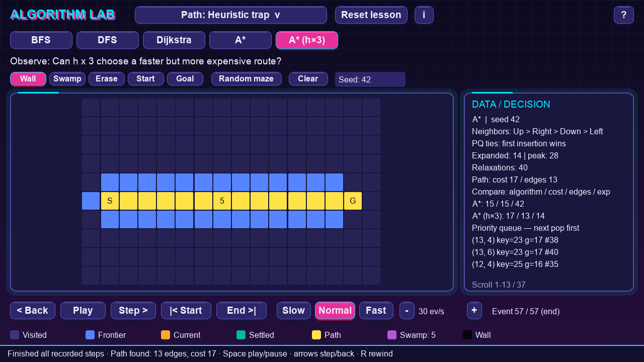Image resolution: width=644 pixels, height=362 pixels.
Task: Set playback speed to Fast
Action: tap(376, 311)
